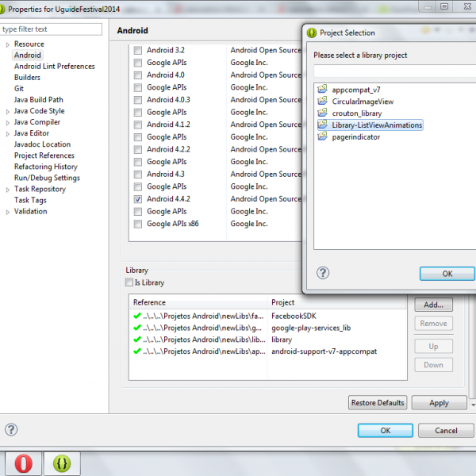Click the green checkmark for library reference

(x=137, y=339)
